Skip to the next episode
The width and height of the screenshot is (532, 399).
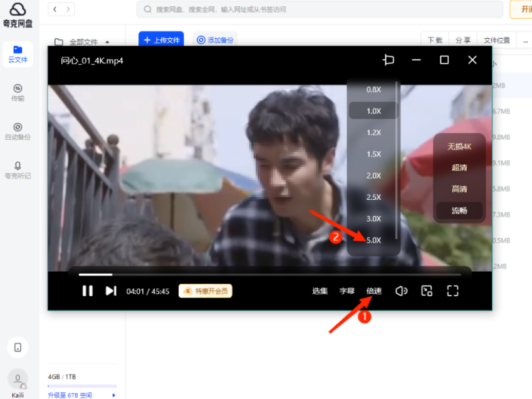(111, 291)
